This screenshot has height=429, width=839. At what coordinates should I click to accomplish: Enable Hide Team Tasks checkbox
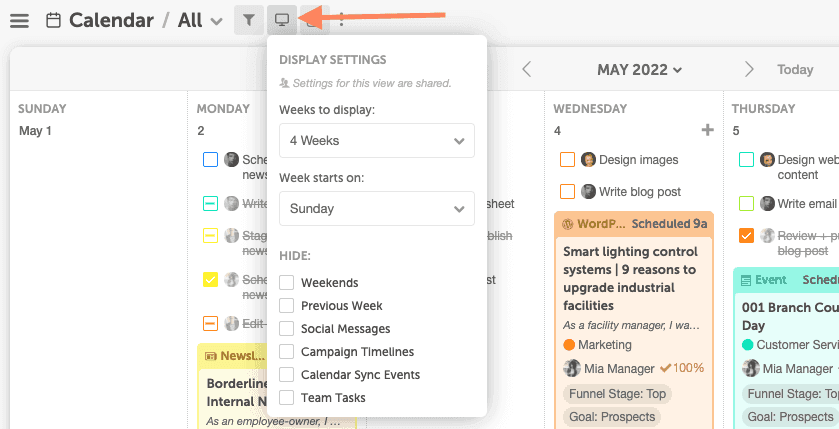(287, 397)
